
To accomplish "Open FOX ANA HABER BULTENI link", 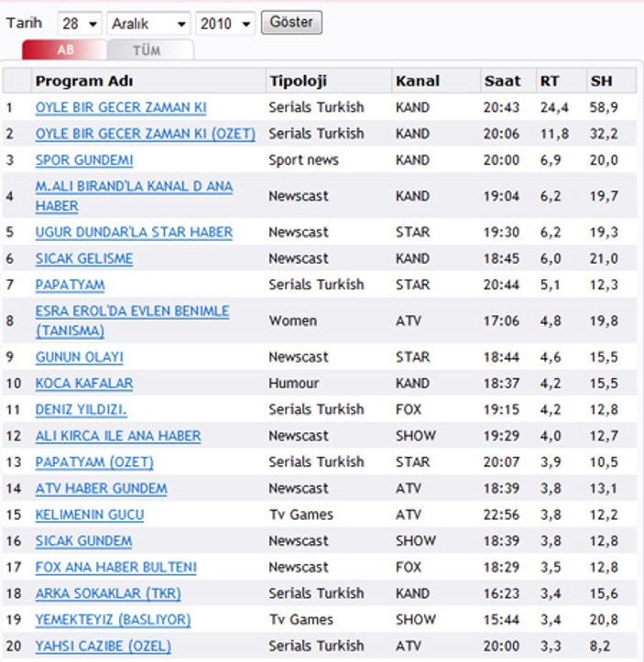I will pyautogui.click(x=116, y=567).
